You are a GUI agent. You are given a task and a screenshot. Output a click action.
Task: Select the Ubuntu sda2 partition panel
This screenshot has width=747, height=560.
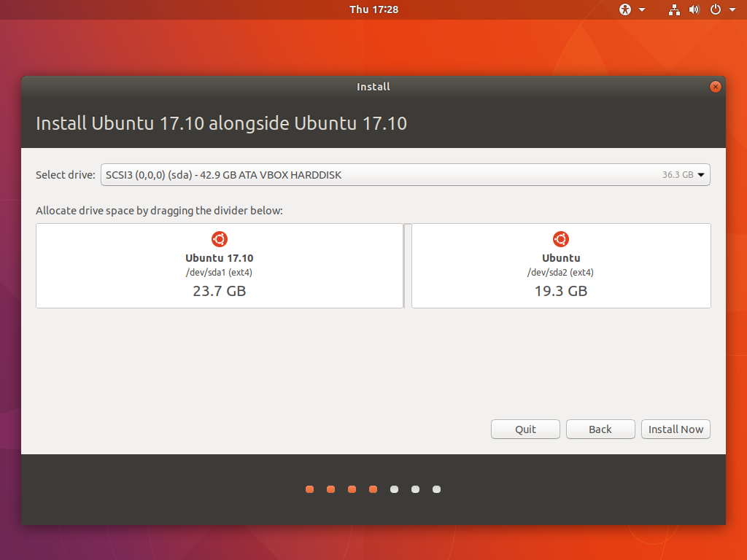[x=561, y=265]
